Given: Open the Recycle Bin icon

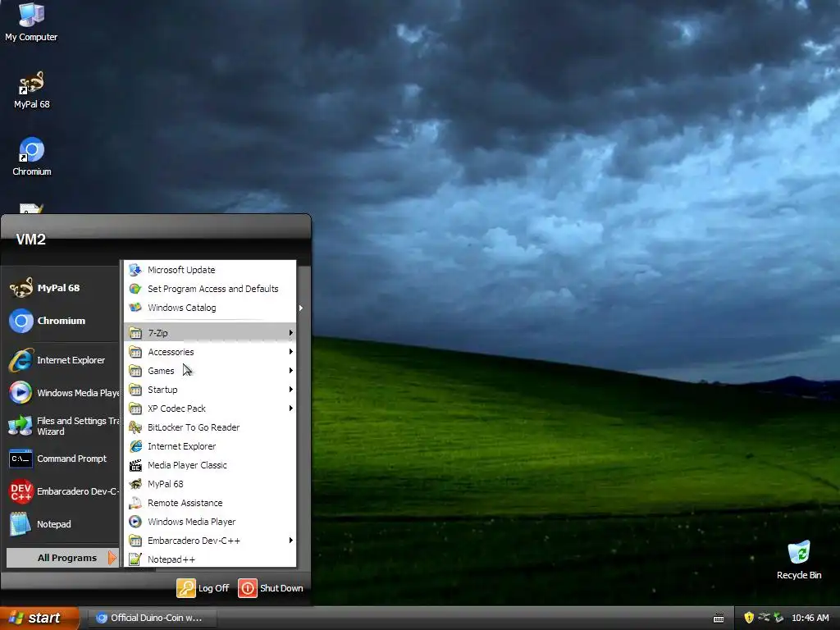Looking at the screenshot, I should tap(799, 559).
